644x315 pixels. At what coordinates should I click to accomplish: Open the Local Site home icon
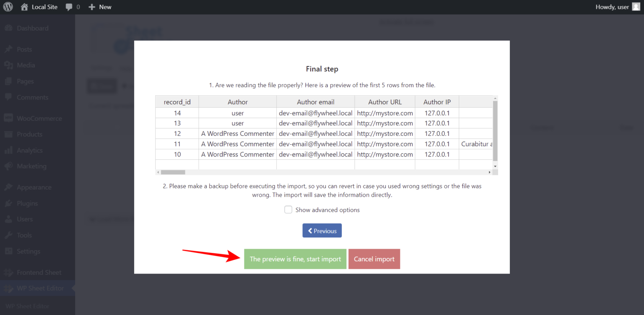click(24, 7)
